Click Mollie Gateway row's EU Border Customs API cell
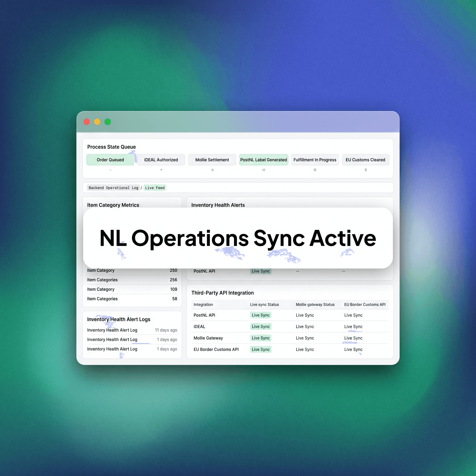This screenshot has height=476, width=476. coord(353,338)
